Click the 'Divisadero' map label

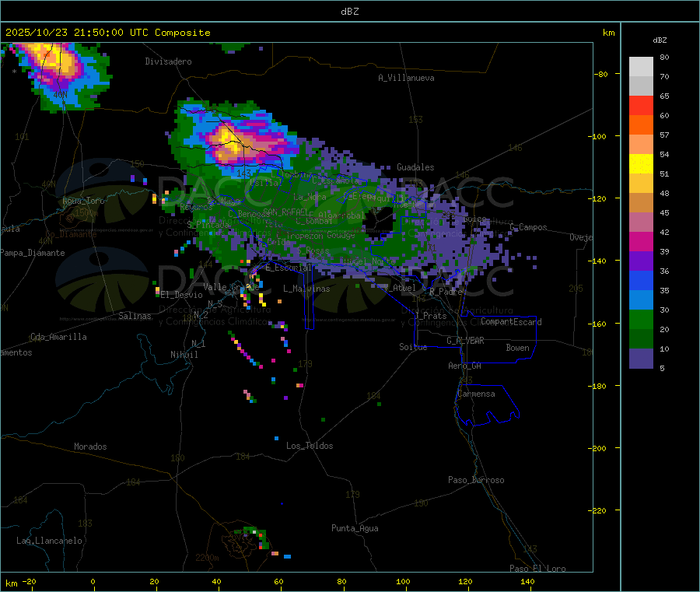[168, 61]
